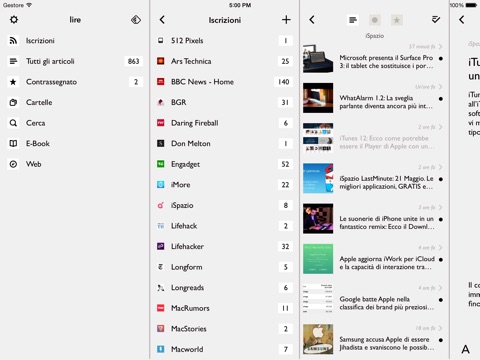
Task: Tap the 863 unread count badge
Action: (x=133, y=61)
